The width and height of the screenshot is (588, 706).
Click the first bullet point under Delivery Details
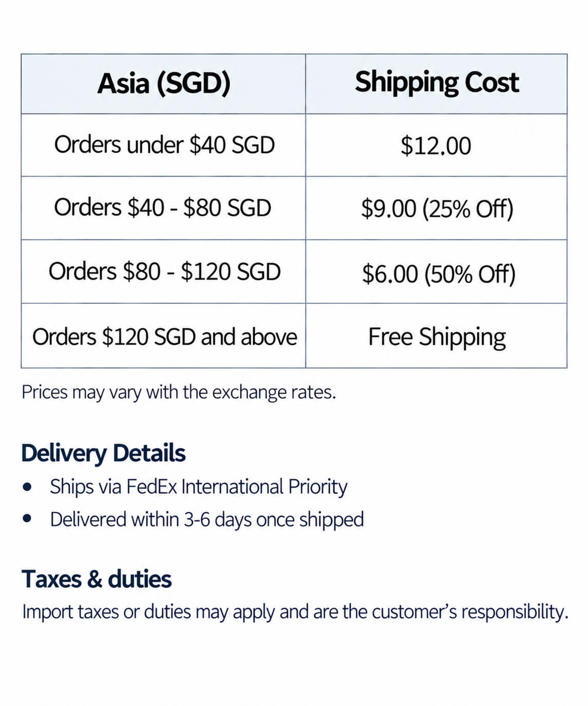click(x=28, y=486)
